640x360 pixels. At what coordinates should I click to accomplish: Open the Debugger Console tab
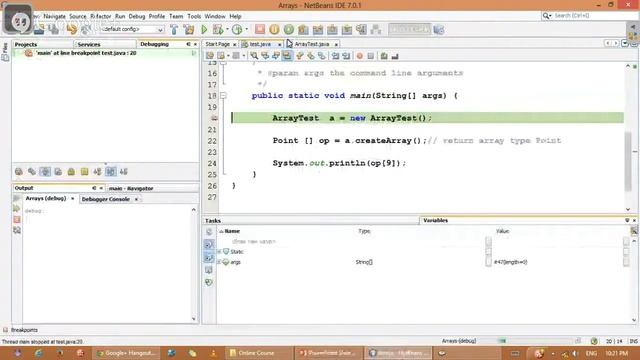coord(105,199)
